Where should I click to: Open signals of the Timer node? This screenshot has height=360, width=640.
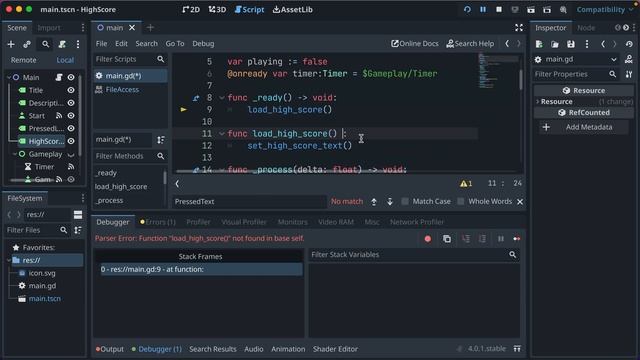click(x=71, y=167)
